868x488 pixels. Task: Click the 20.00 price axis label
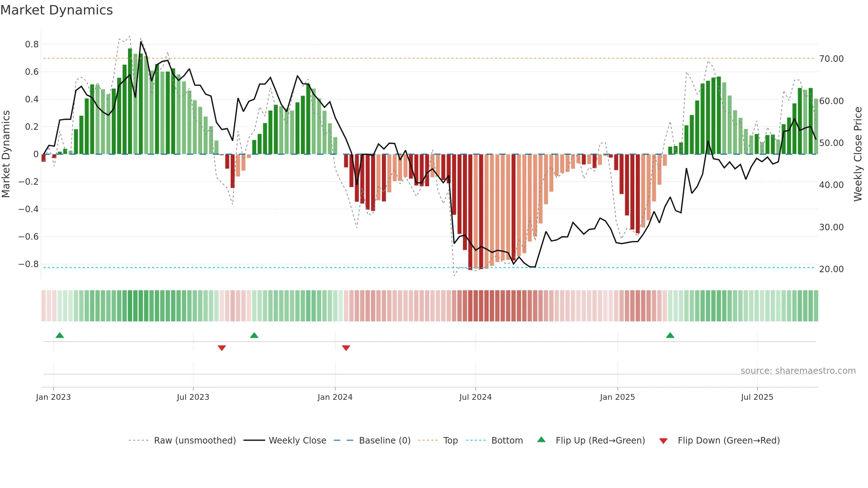(x=831, y=269)
